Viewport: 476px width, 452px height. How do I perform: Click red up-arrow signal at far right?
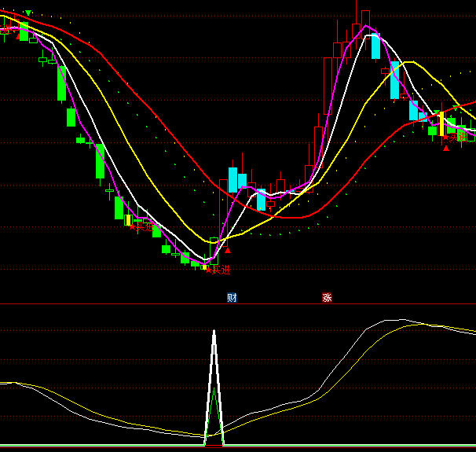tap(446, 149)
